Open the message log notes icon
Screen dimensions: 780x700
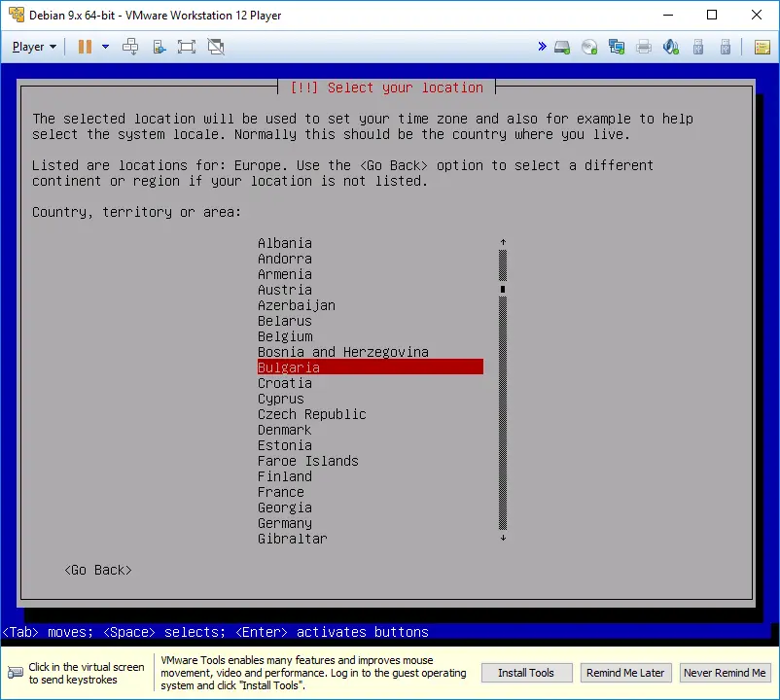coord(762,47)
